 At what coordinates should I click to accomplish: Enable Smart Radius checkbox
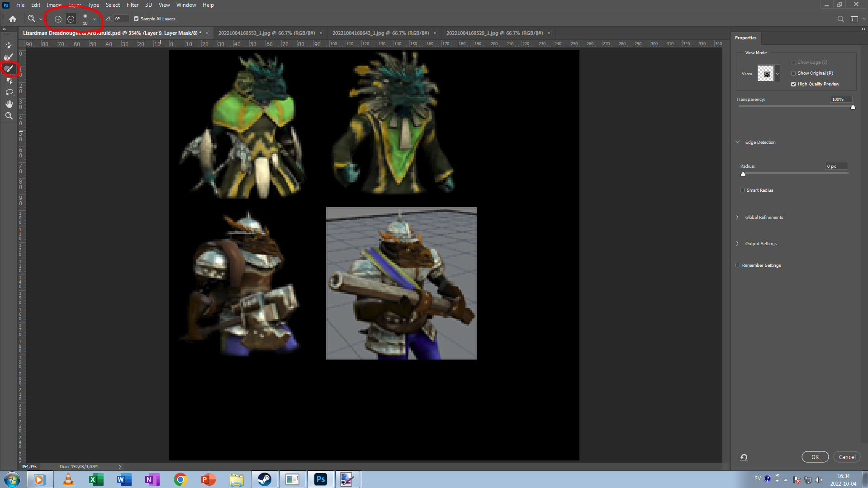[x=742, y=190]
